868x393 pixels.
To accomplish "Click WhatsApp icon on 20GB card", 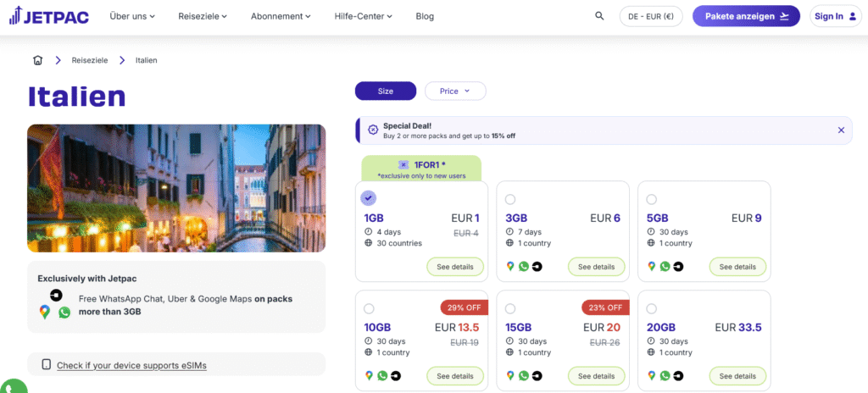I will coord(665,376).
